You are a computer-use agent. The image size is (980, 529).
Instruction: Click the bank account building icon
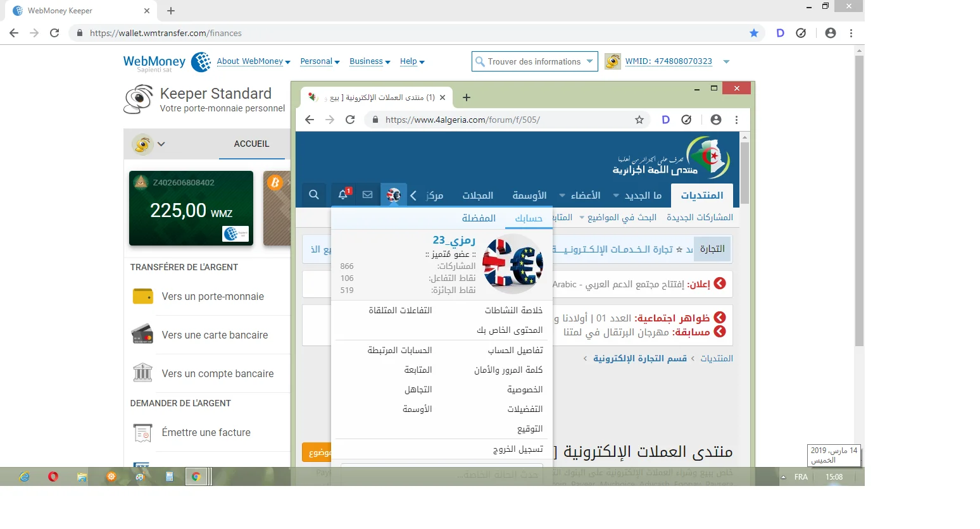coord(142,373)
